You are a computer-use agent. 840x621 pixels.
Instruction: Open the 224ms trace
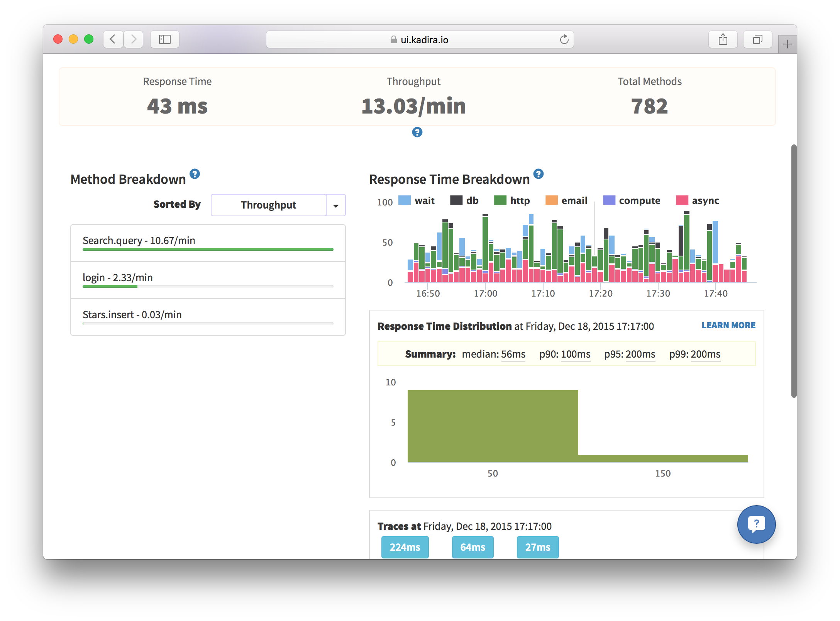(x=405, y=547)
